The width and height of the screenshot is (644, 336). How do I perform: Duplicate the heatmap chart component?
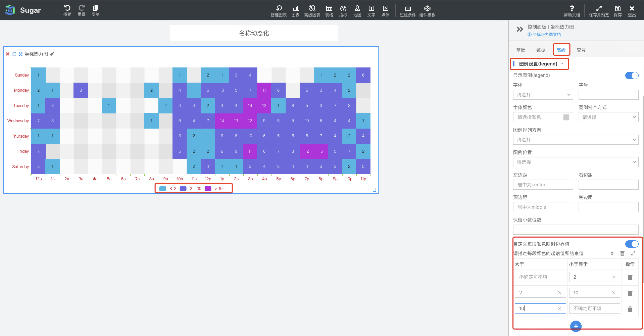click(x=14, y=54)
